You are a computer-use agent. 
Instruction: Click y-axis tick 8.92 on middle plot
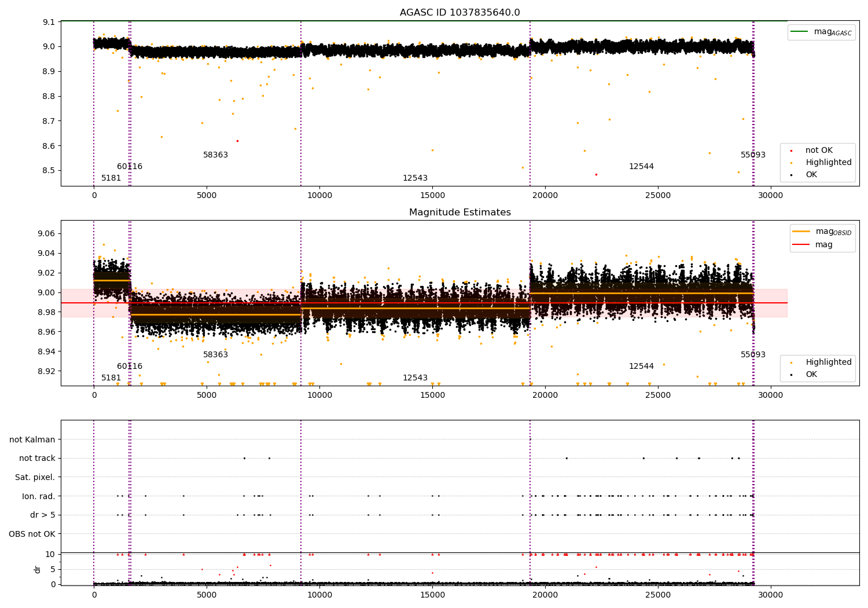tap(46, 371)
